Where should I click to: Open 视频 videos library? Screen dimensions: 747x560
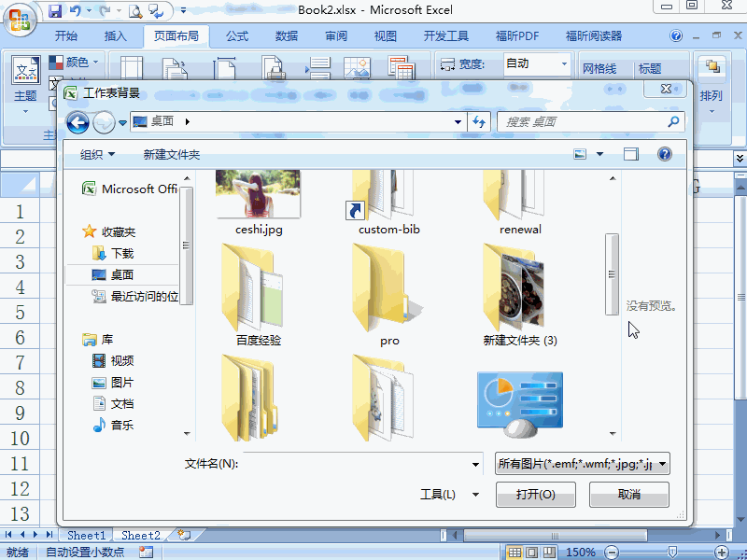coord(113,360)
